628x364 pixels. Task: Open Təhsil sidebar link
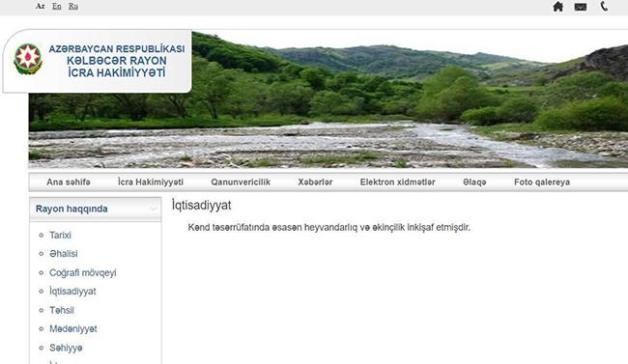point(62,310)
